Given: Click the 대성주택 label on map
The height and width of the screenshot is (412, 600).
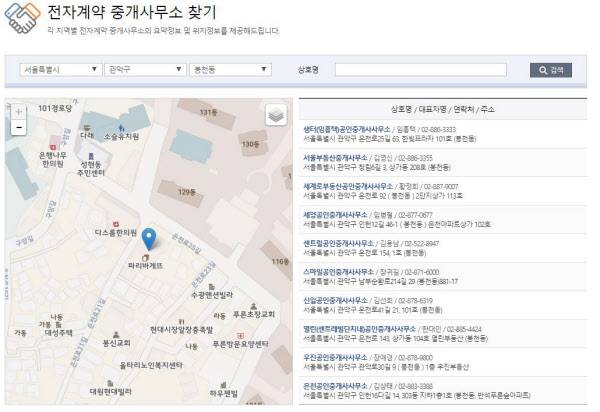Looking at the screenshot, I should 58,333.
